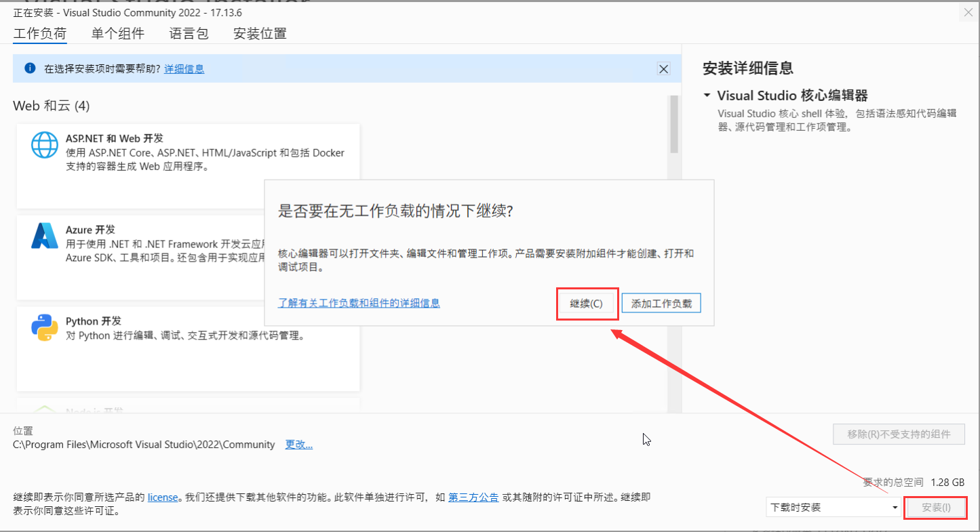This screenshot has height=532, width=980.
Task: Click the 安装(I) button
Action: pyautogui.click(x=936, y=507)
